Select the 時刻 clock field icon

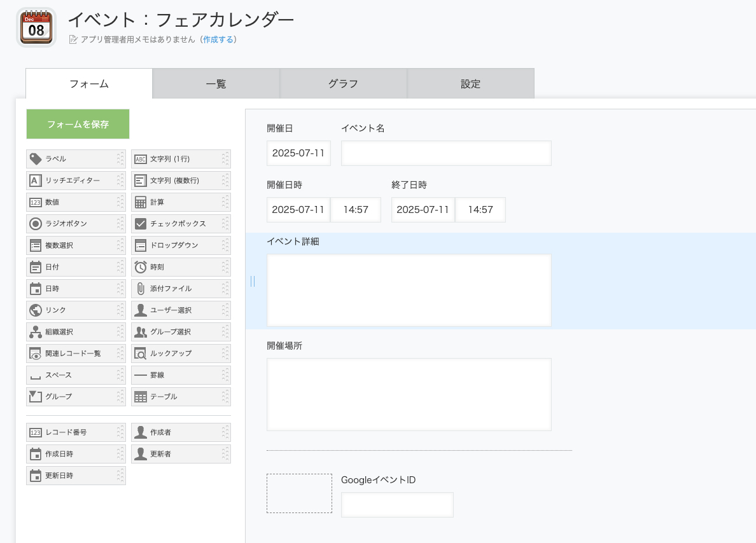[x=140, y=267]
